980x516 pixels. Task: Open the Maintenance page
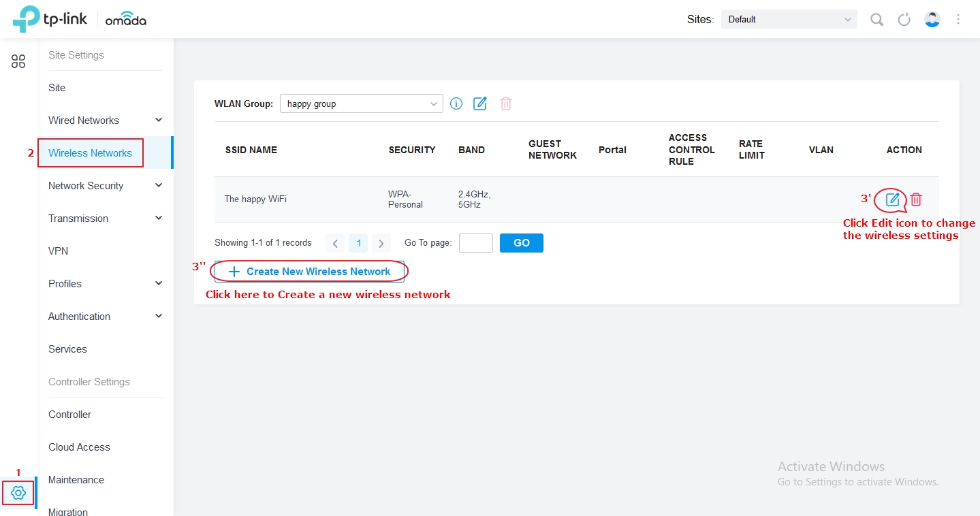click(x=76, y=480)
